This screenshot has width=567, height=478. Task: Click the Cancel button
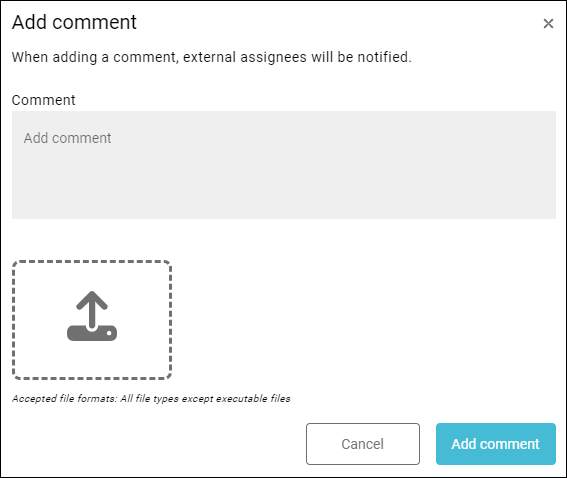[363, 444]
